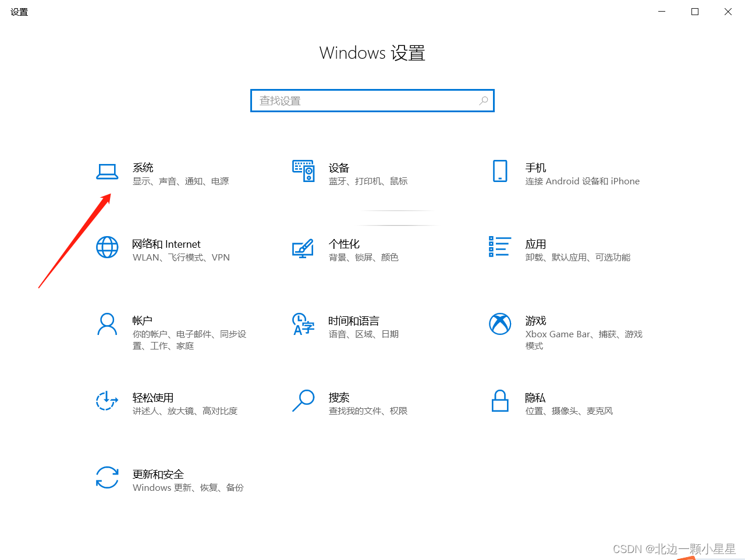The image size is (745, 560).
Task: Select the 轻松使用 category title
Action: pyautogui.click(x=153, y=398)
